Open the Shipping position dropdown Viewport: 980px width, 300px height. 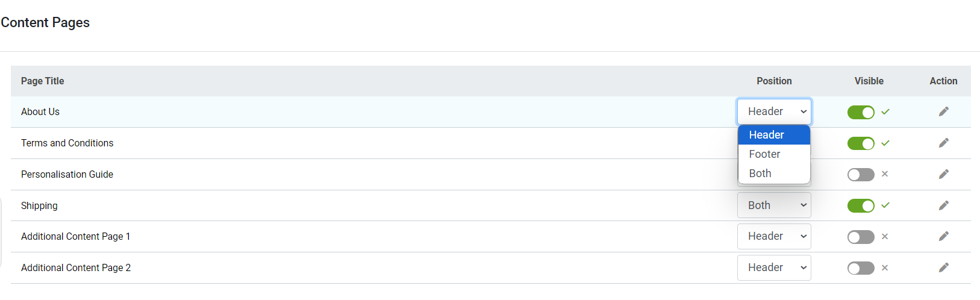[774, 205]
